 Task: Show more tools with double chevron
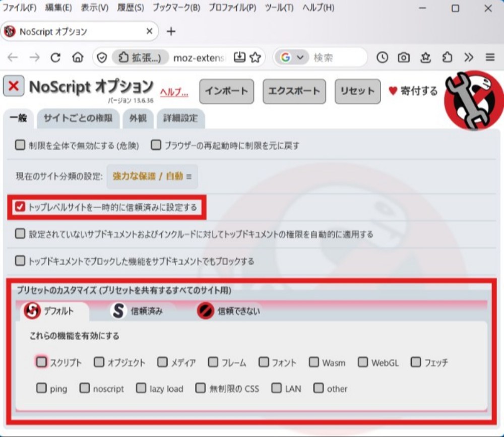[x=469, y=57]
